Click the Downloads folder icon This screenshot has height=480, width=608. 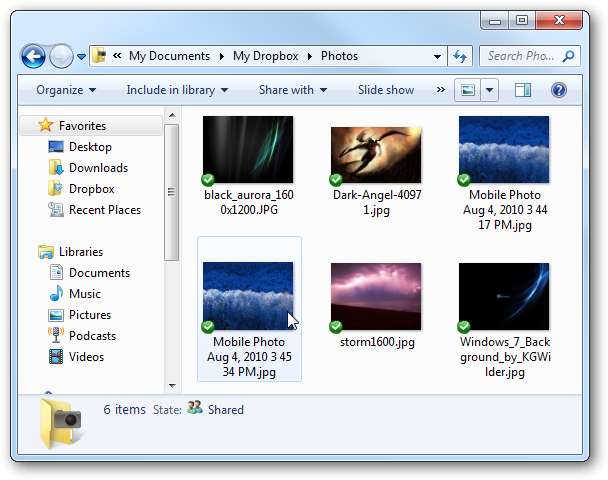pyautogui.click(x=56, y=167)
